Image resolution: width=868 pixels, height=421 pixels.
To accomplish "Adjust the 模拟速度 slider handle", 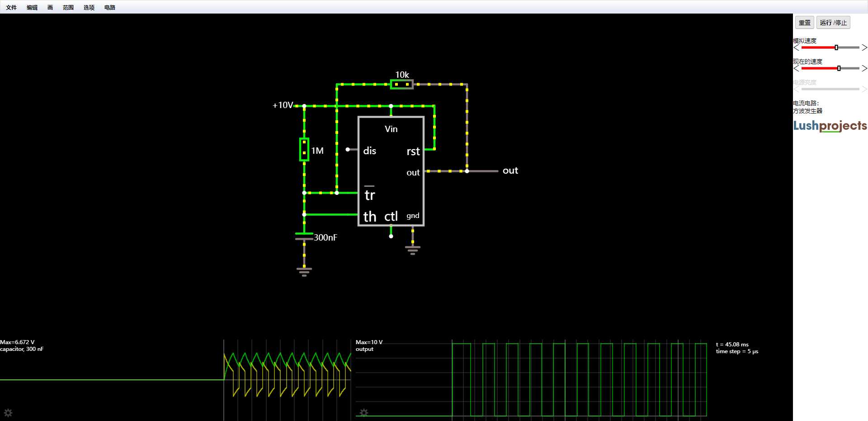I will (836, 47).
